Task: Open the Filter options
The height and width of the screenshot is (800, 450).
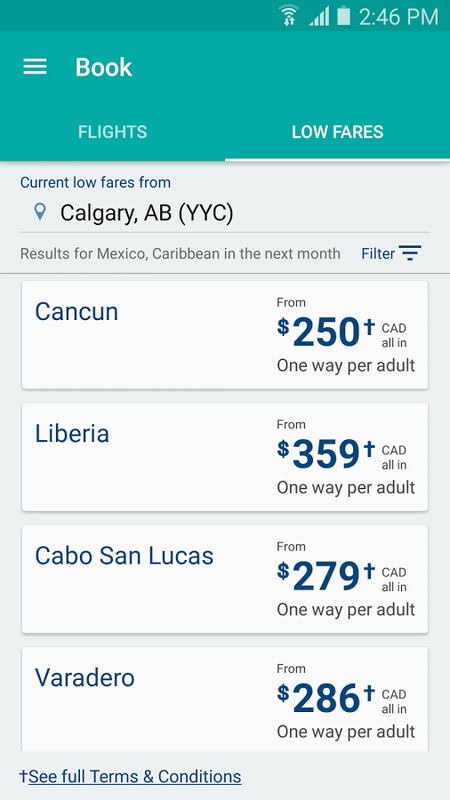Action: pyautogui.click(x=391, y=253)
